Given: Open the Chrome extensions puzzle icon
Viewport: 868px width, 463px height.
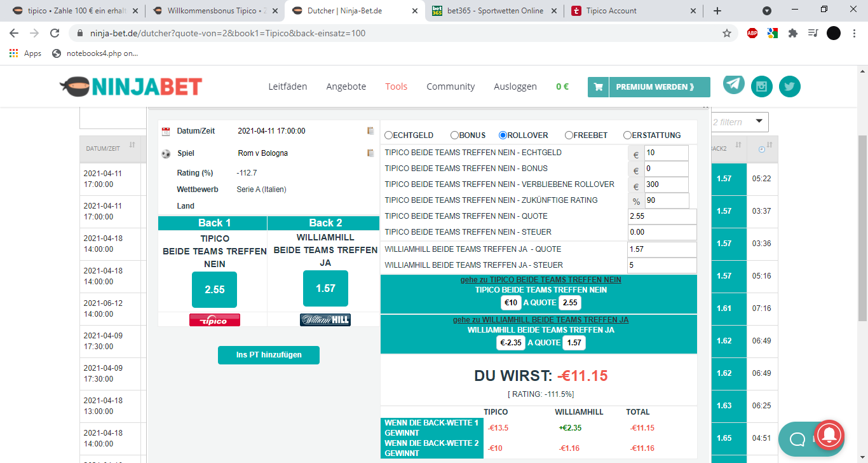Looking at the screenshot, I should tap(792, 33).
